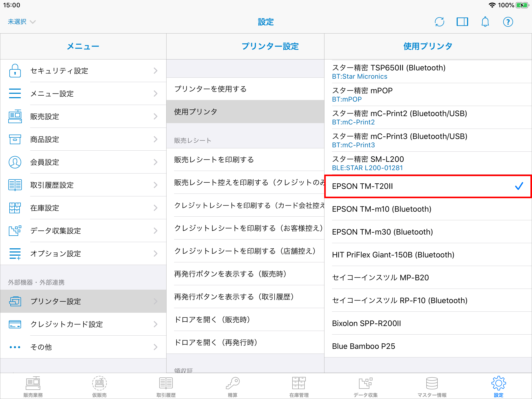This screenshot has height=399, width=532.
Task: Toggle the split view panel icon
Action: tap(462, 22)
